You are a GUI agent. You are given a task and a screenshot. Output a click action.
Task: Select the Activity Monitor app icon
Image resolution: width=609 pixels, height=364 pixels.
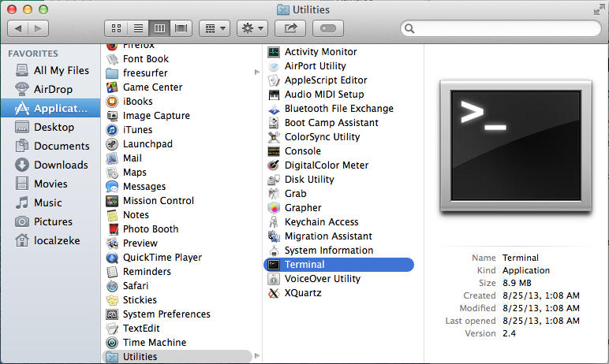click(274, 52)
